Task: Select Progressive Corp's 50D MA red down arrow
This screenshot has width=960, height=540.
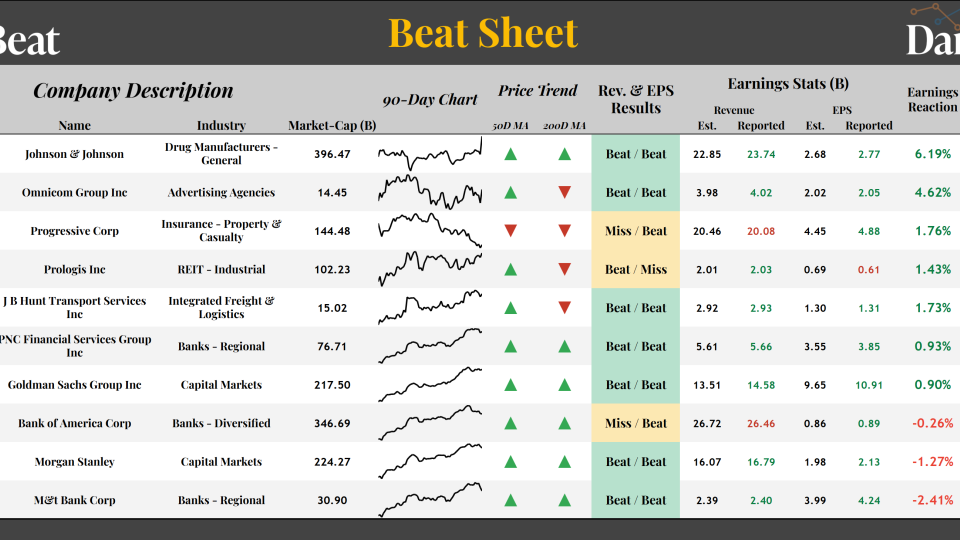Action: (x=511, y=231)
